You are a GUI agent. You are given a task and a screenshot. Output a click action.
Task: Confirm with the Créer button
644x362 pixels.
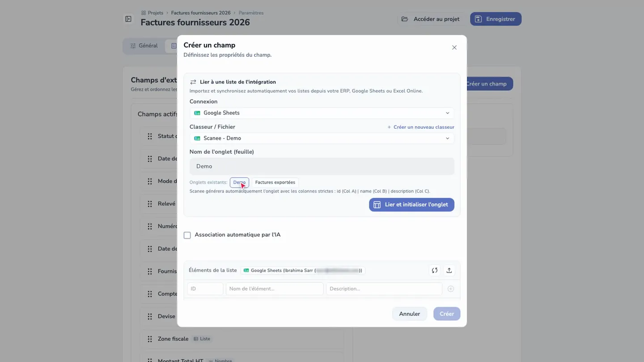[x=447, y=314]
